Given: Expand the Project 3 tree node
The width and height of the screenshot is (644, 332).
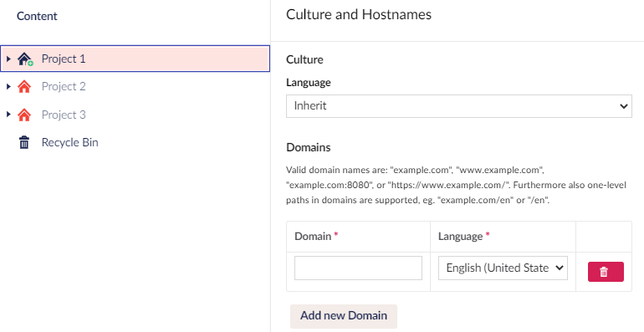Looking at the screenshot, I should point(8,115).
